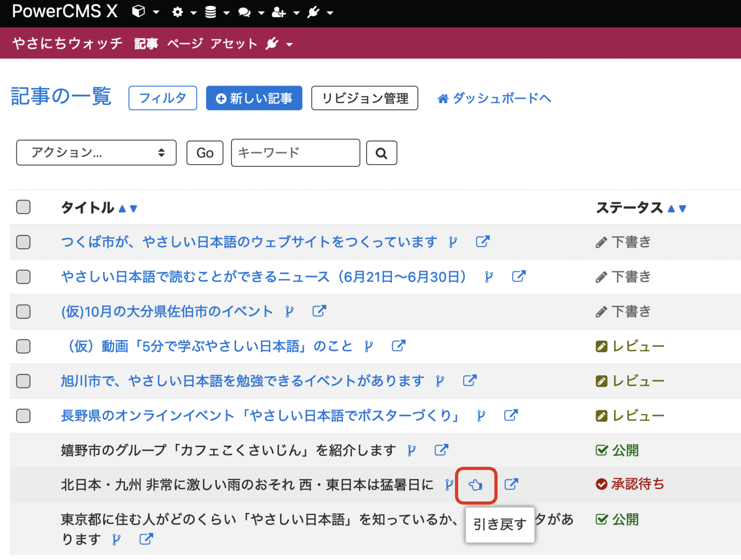Select the database icon in top toolbar
Viewport: 741px width, 560px height.
[x=211, y=12]
